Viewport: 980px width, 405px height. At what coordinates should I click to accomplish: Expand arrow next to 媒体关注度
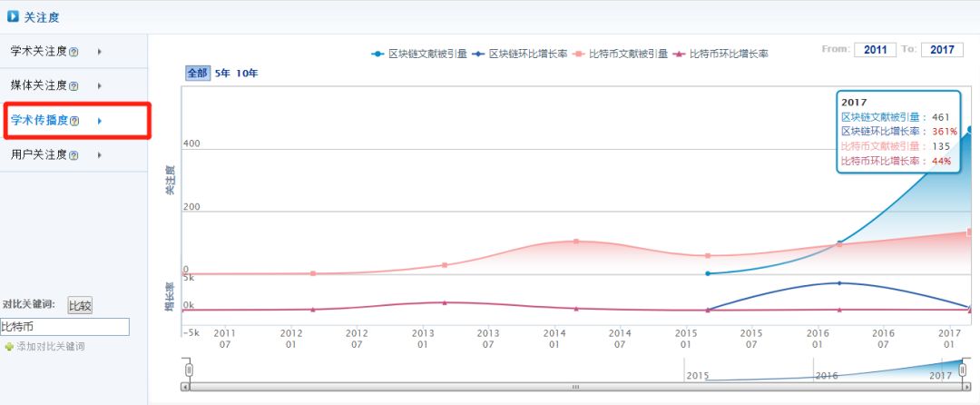100,86
